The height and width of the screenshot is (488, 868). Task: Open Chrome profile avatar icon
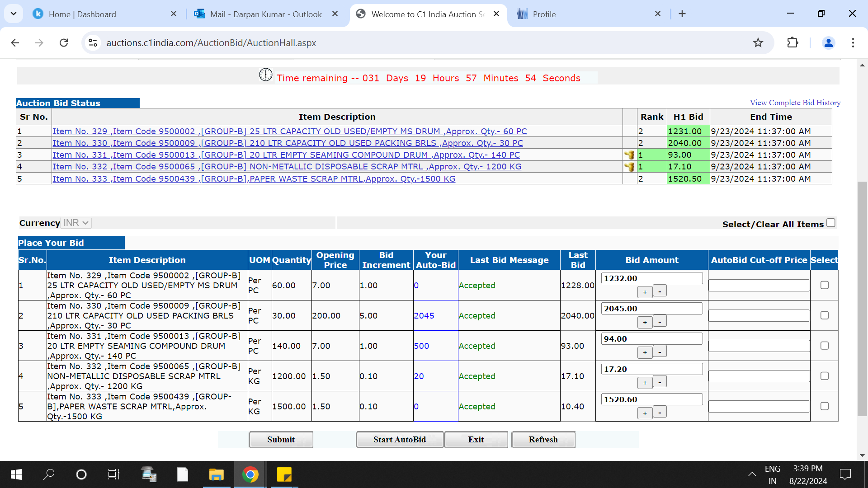click(x=828, y=43)
